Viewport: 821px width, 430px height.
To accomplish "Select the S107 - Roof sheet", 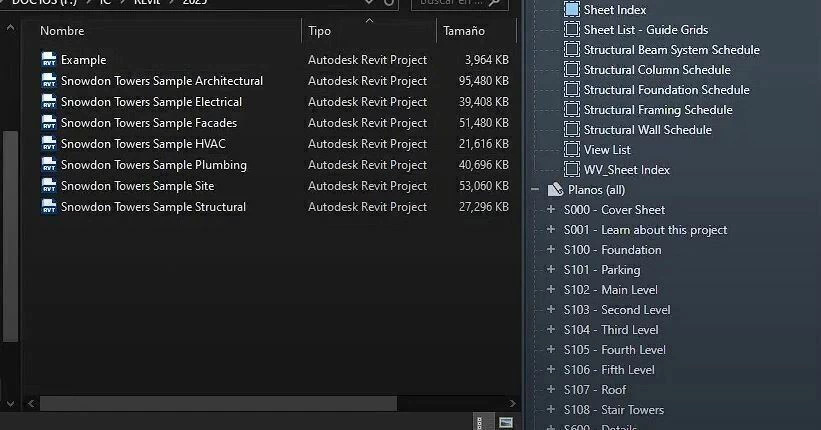I will (x=595, y=390).
